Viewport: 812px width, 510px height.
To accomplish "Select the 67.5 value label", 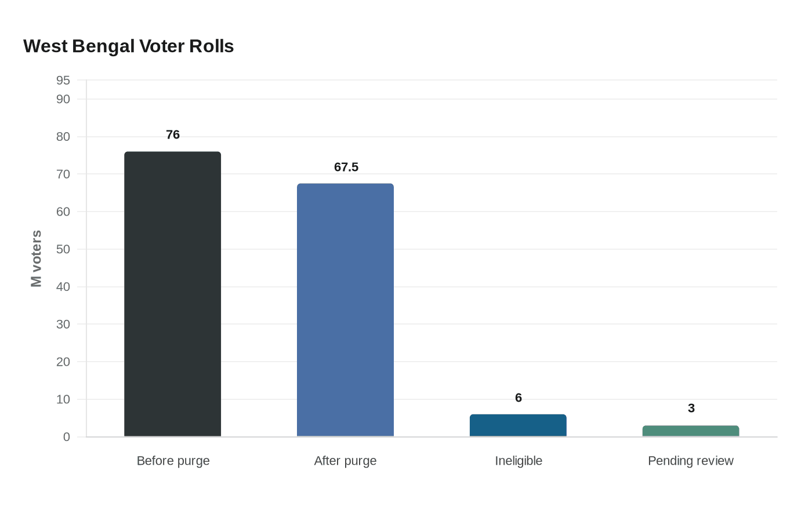I will (346, 167).
